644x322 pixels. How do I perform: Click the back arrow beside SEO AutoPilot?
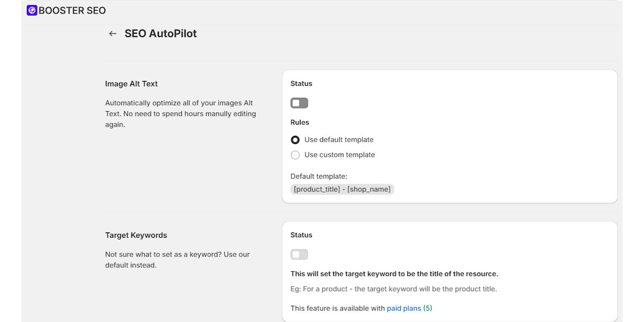coord(112,33)
